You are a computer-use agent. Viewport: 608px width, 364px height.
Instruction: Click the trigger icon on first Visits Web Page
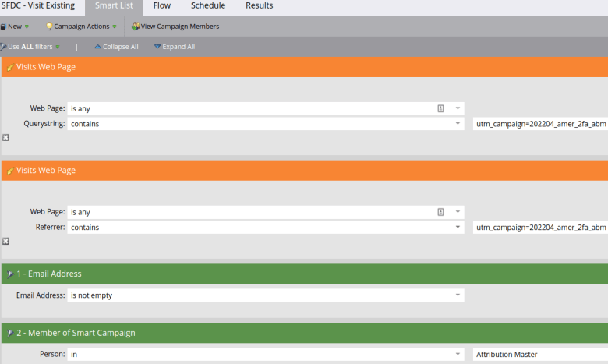coord(10,68)
